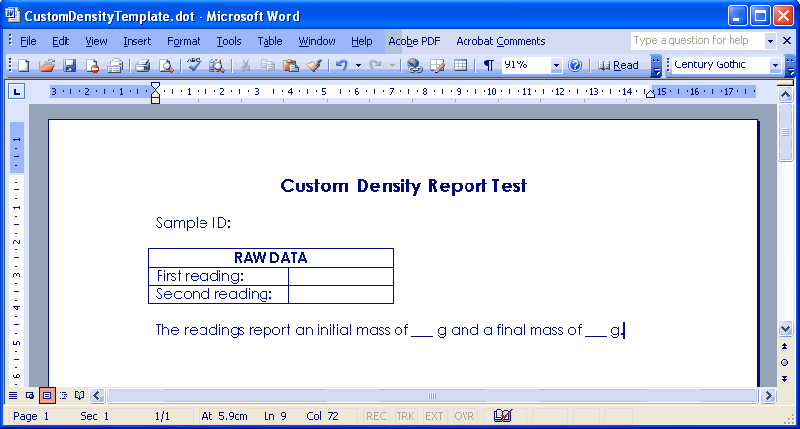Click Select Browse Object circle button
The width and height of the screenshot is (800, 429).
coord(785,363)
